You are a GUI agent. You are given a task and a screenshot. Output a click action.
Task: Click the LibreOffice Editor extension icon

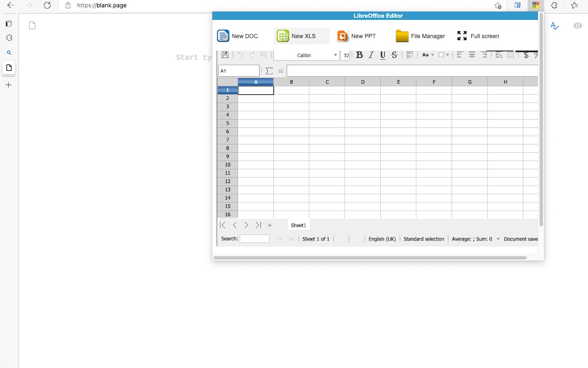pos(536,6)
